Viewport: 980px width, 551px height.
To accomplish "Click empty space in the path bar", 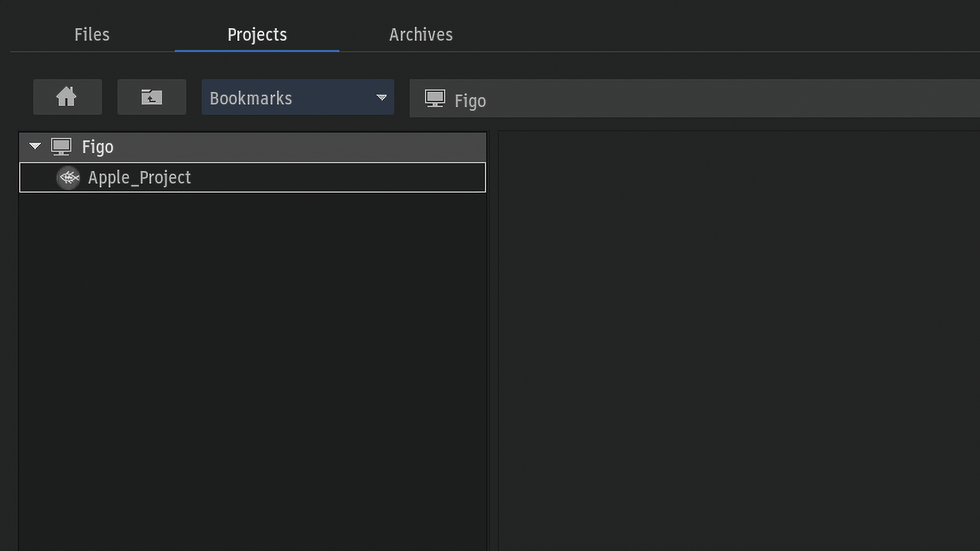I will (x=734, y=99).
